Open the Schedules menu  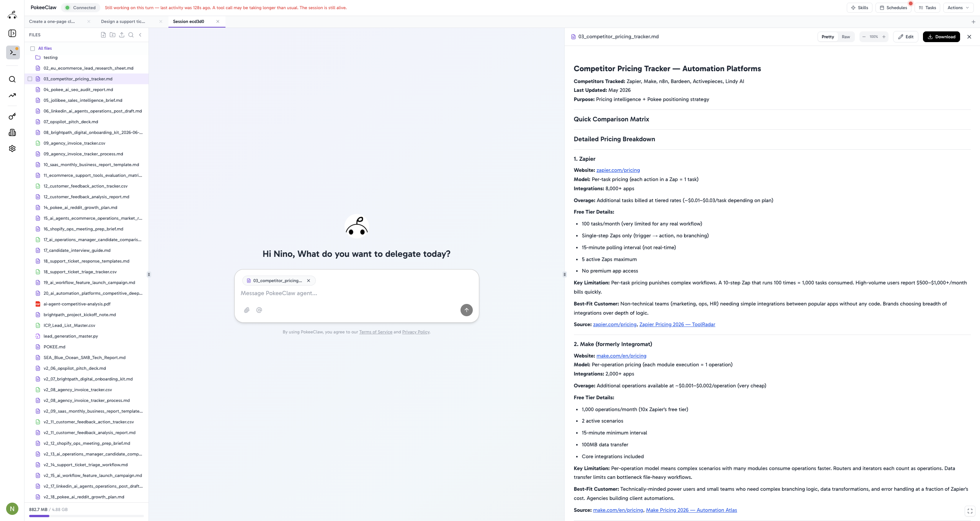tap(893, 8)
